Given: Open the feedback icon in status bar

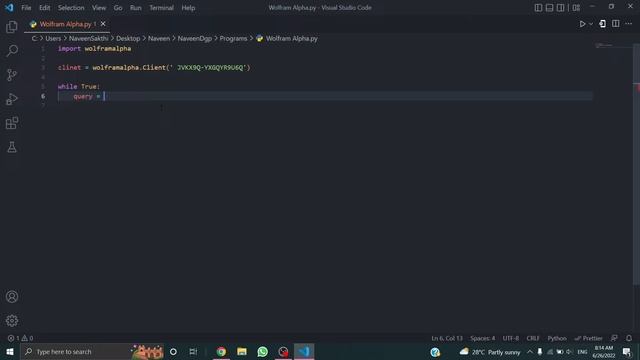Looking at the screenshot, I should tap(614, 338).
